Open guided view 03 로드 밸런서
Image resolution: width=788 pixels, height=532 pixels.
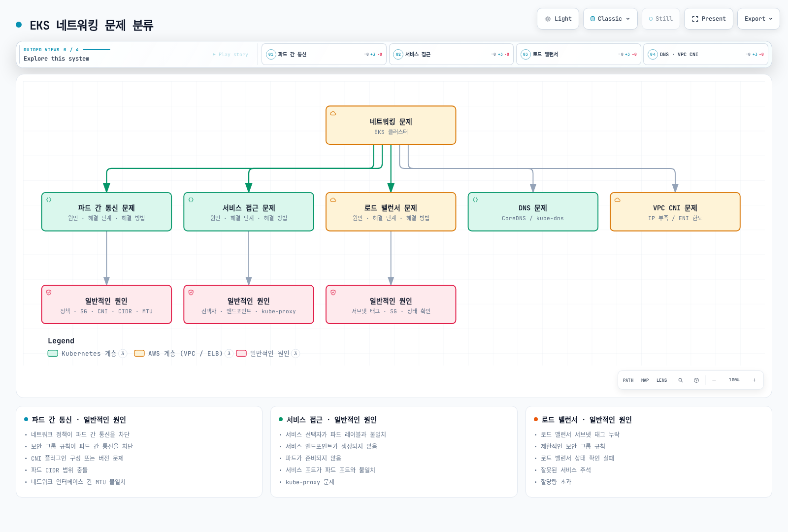(x=578, y=54)
